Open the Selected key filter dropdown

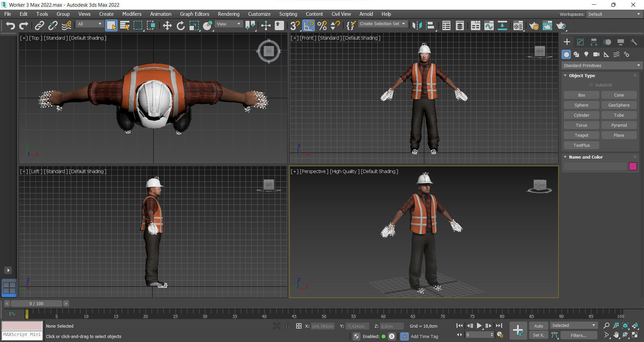[573, 325]
